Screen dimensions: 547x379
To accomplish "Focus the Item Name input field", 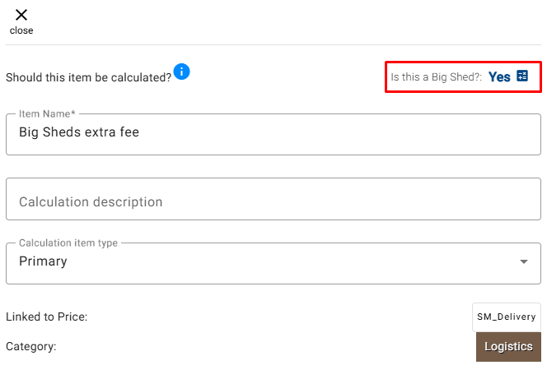I will coord(274,134).
